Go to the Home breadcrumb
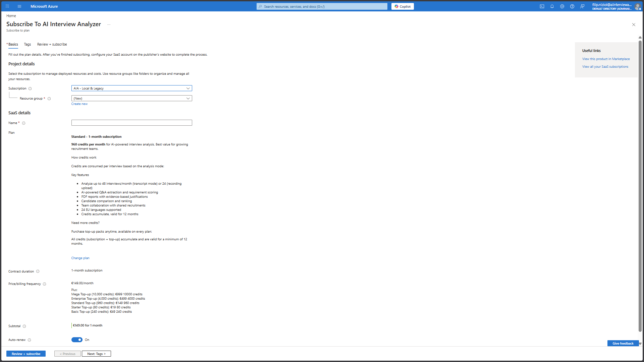The image size is (644, 362). pyautogui.click(x=11, y=16)
